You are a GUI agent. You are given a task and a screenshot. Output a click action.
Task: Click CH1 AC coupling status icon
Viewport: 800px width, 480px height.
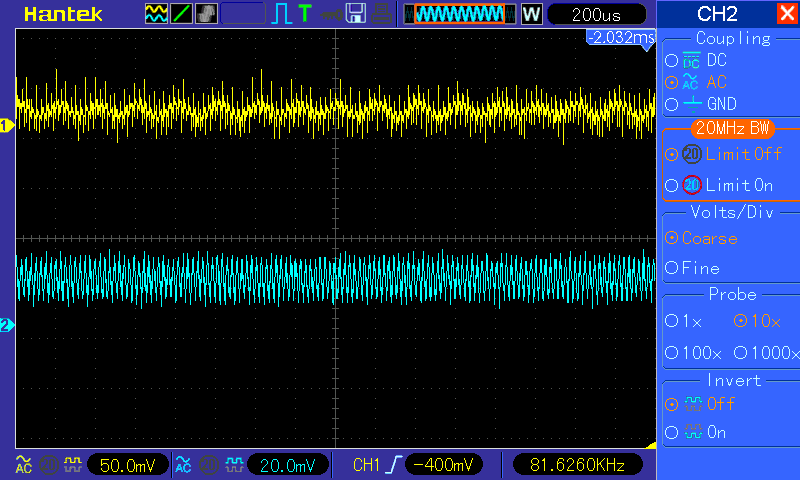point(24,464)
